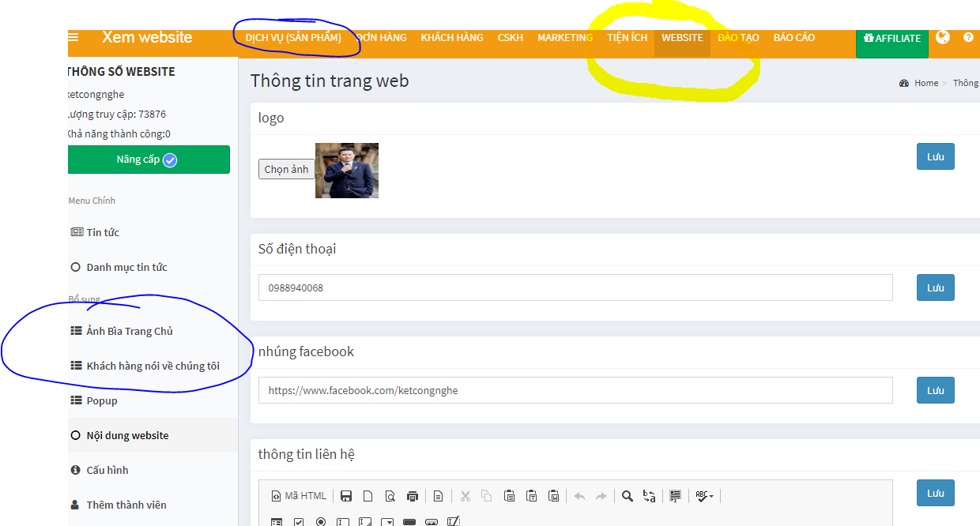
Task: Insert a checkbox via editor toolbar
Action: tap(299, 522)
